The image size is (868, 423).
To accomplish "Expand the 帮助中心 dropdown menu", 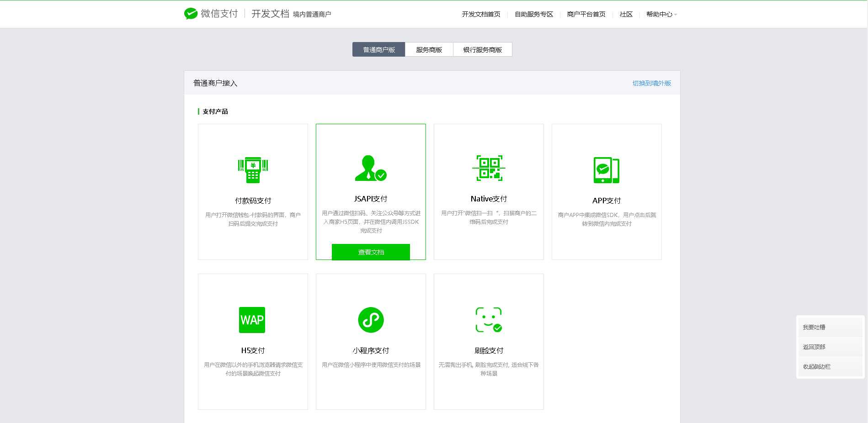I will pyautogui.click(x=661, y=14).
